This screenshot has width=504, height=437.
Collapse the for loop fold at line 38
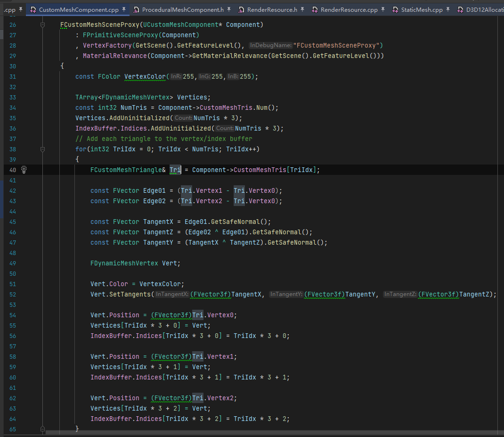(42, 149)
